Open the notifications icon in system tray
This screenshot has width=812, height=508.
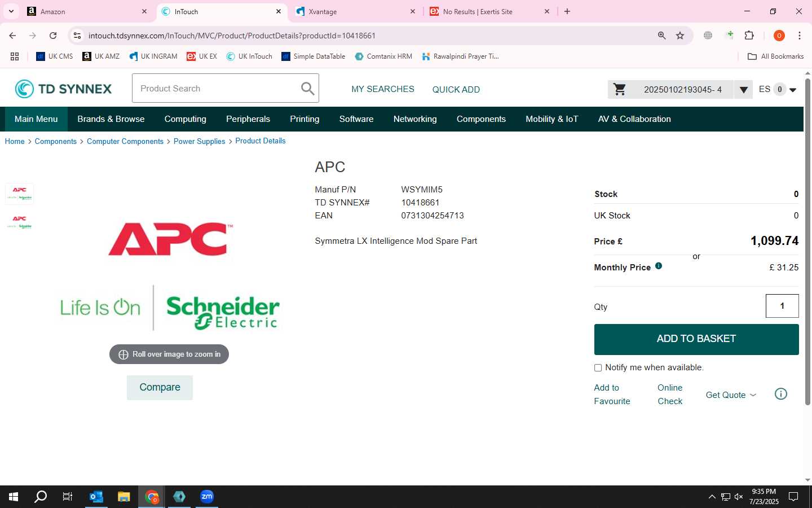pos(793,497)
